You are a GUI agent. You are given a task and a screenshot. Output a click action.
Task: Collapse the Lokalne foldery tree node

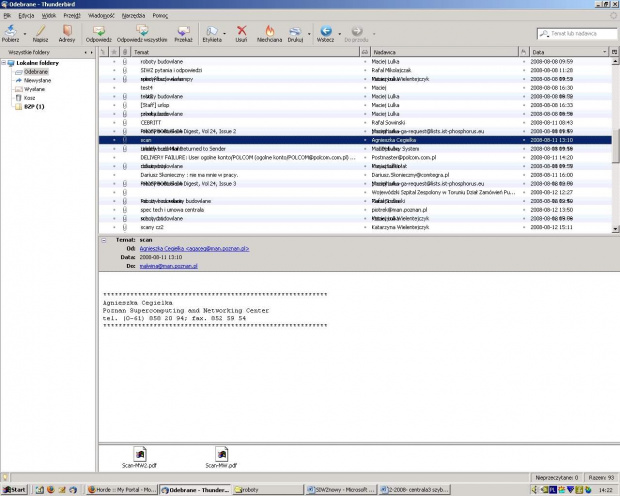pyautogui.click(x=6, y=63)
